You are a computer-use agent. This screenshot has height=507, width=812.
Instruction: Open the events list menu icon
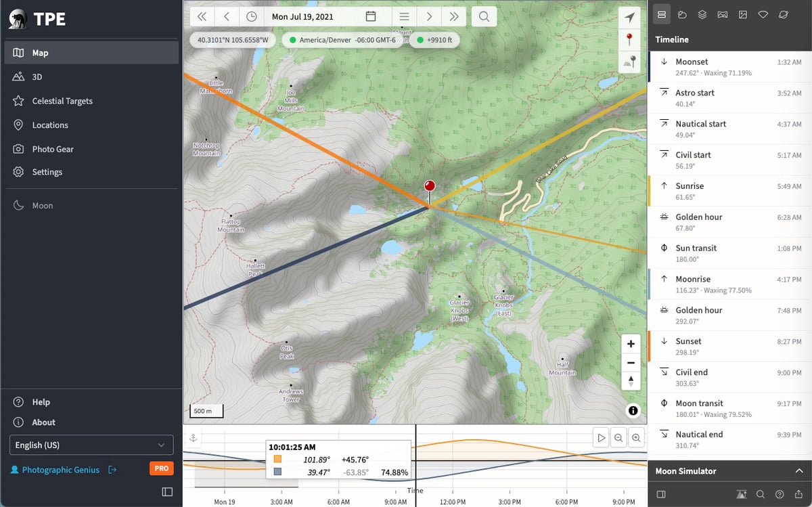click(404, 16)
